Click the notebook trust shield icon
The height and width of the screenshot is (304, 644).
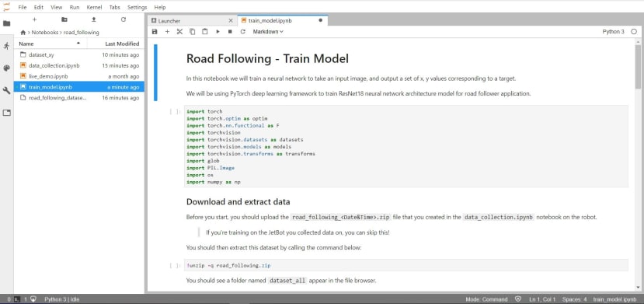tap(518, 299)
